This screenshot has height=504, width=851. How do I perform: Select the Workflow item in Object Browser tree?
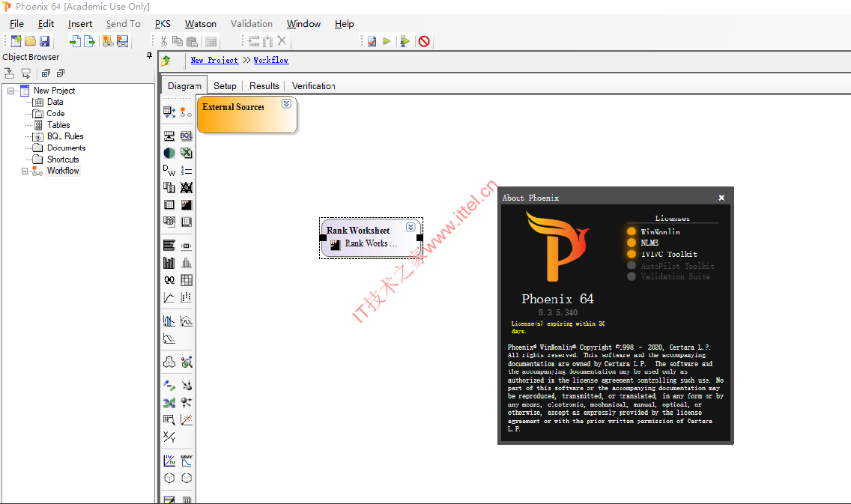(x=63, y=171)
